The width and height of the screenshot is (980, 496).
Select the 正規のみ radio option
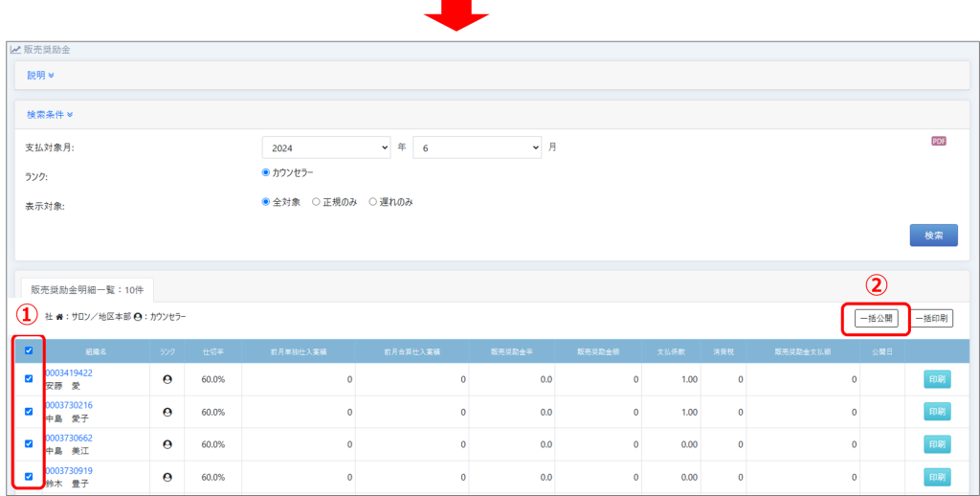click(x=317, y=202)
